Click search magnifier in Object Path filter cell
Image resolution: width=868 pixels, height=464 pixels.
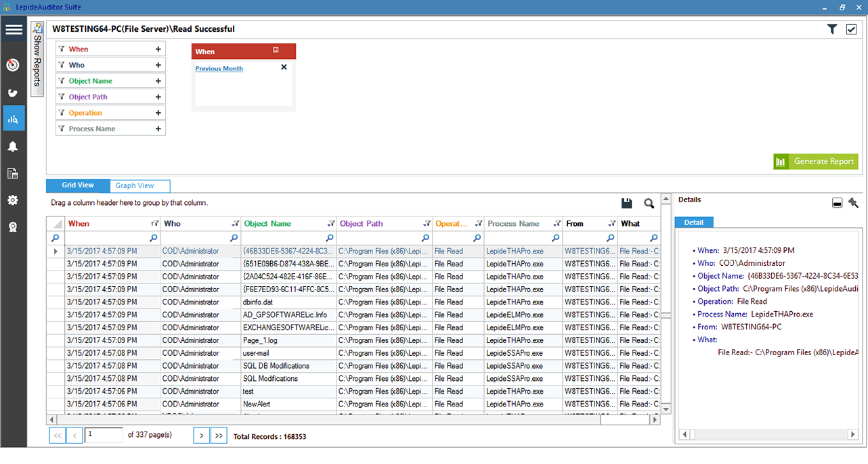coord(425,238)
